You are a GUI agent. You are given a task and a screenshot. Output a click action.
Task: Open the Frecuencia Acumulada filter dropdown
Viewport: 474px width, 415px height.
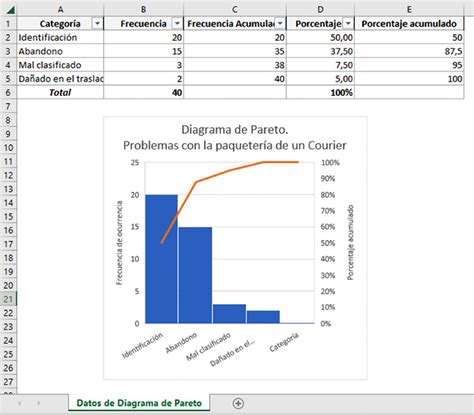280,24
